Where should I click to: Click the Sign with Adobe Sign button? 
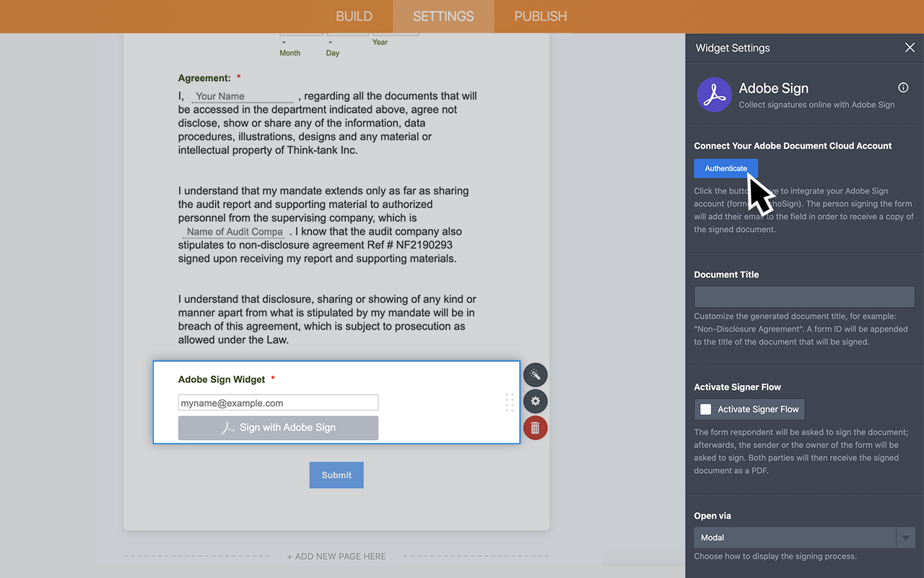278,428
